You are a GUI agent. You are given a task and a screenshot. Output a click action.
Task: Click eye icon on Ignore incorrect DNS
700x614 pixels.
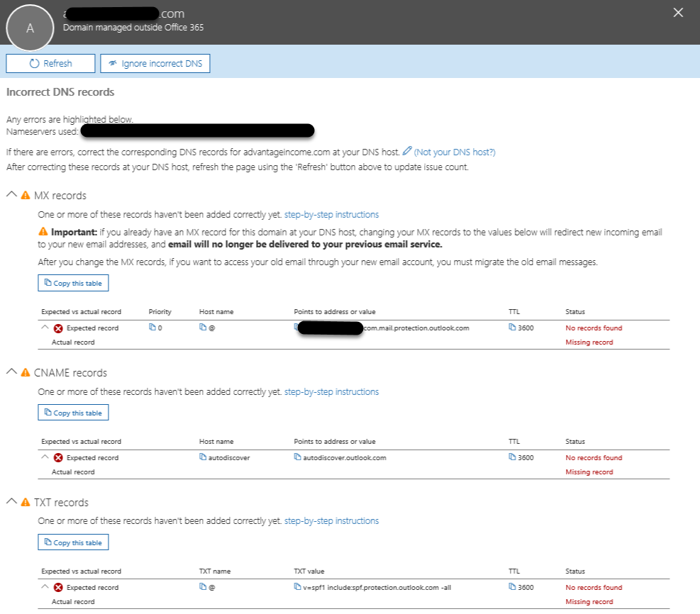113,63
